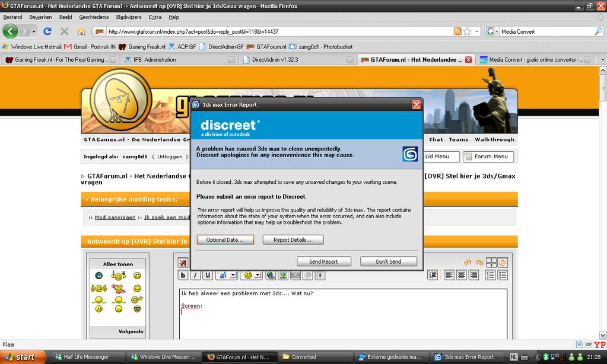
Task: Switch to Gaming Freak.nl tab
Action: (59, 59)
